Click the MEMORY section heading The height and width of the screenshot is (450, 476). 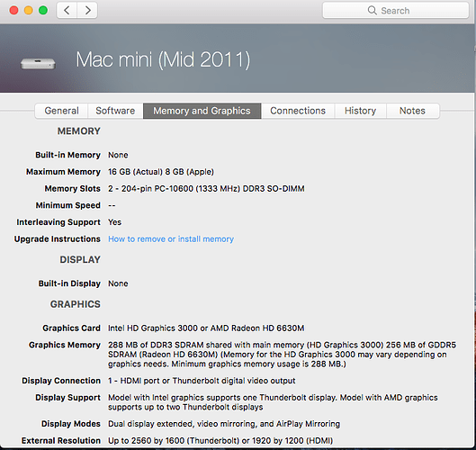(79, 131)
